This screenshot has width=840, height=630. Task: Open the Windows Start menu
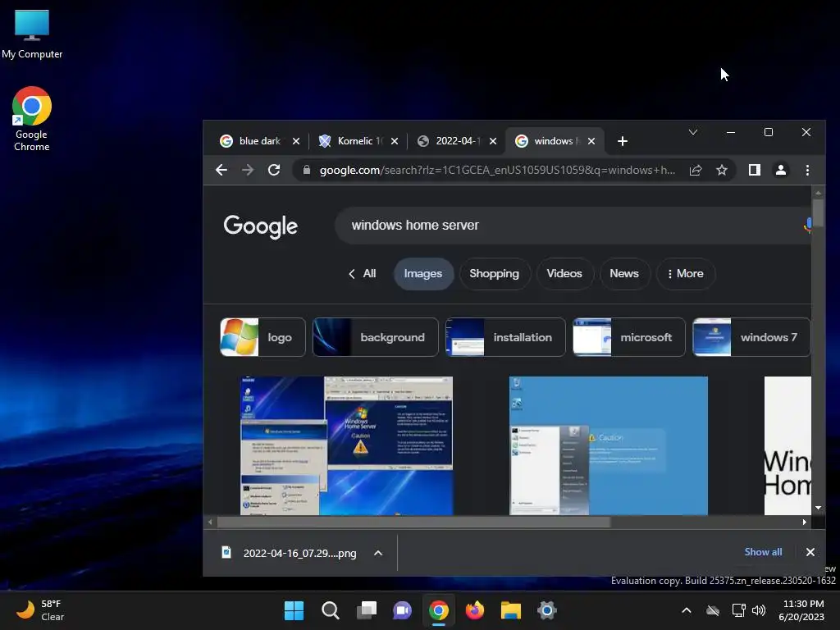(x=294, y=610)
